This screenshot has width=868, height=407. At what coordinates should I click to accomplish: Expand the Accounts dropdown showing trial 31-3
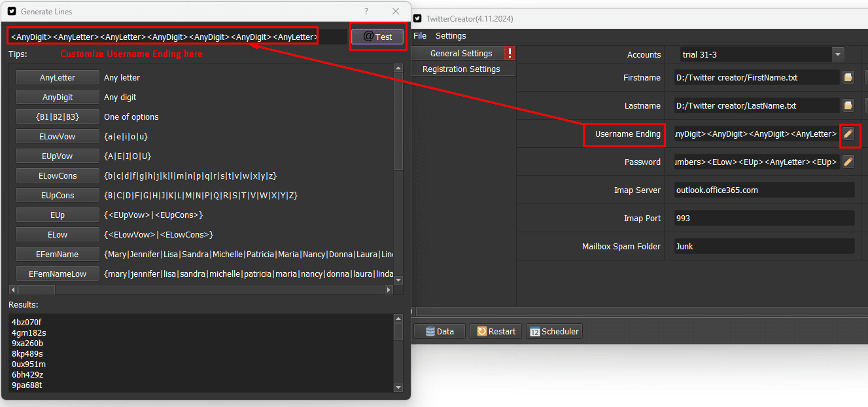tap(838, 55)
